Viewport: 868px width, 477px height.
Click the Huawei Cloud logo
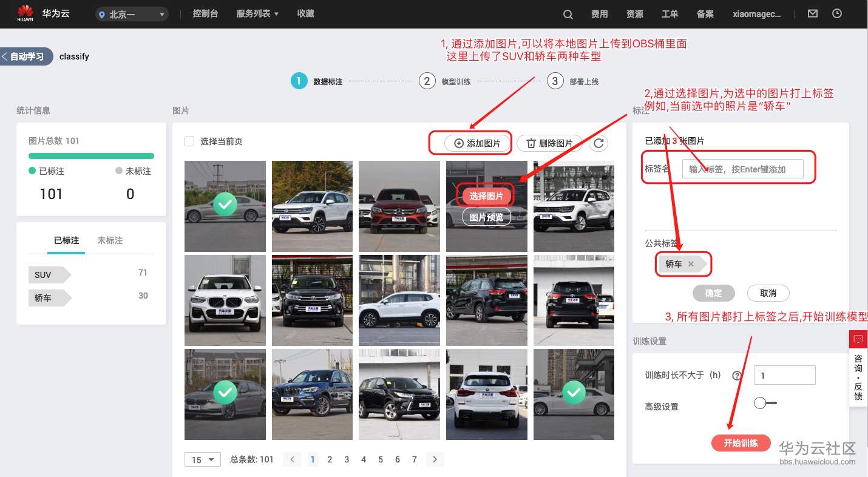(x=25, y=13)
